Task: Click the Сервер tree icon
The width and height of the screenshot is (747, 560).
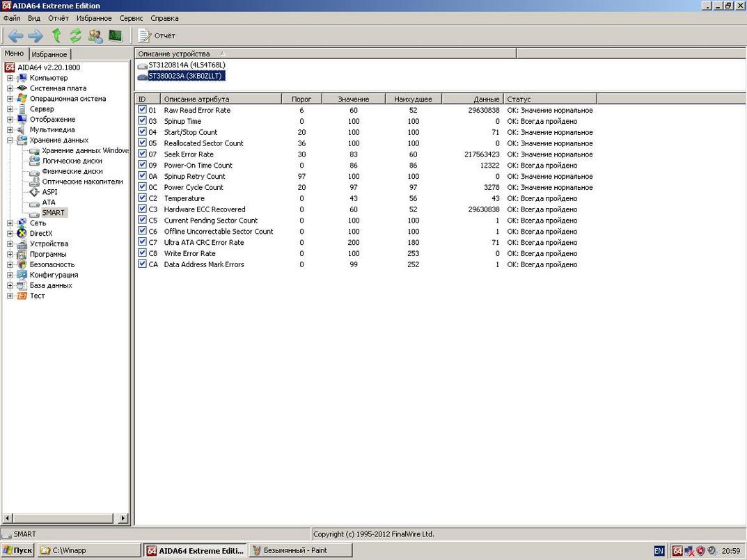Action: pyautogui.click(x=22, y=109)
